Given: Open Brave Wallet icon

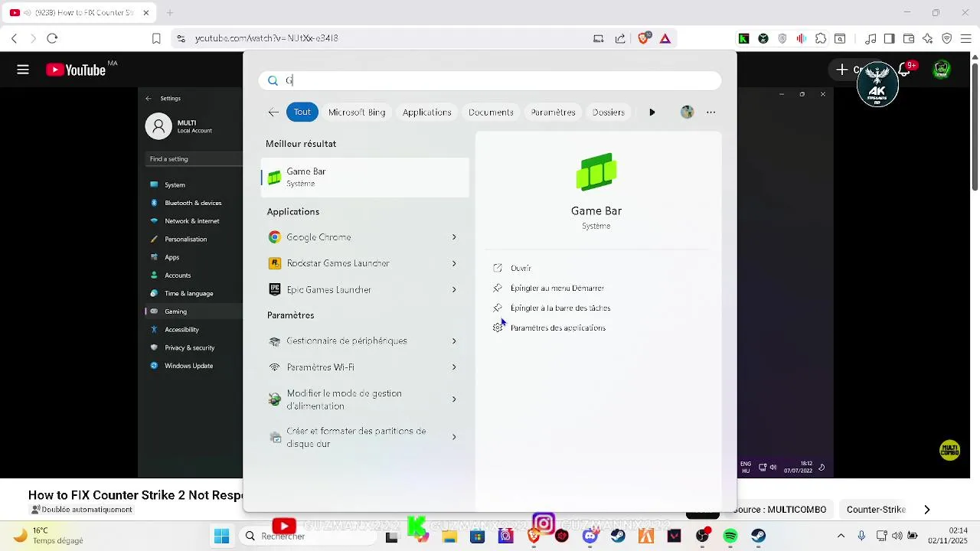Looking at the screenshot, I should tap(909, 38).
